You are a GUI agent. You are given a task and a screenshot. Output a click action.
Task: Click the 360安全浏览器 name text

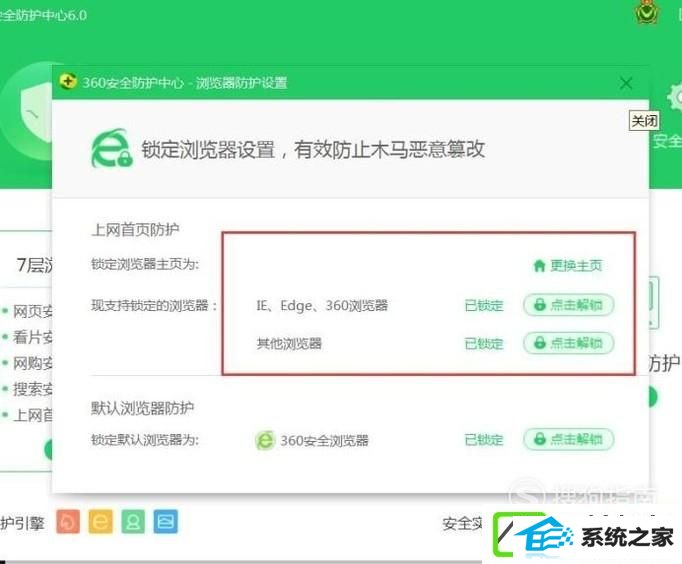pyautogui.click(x=324, y=441)
